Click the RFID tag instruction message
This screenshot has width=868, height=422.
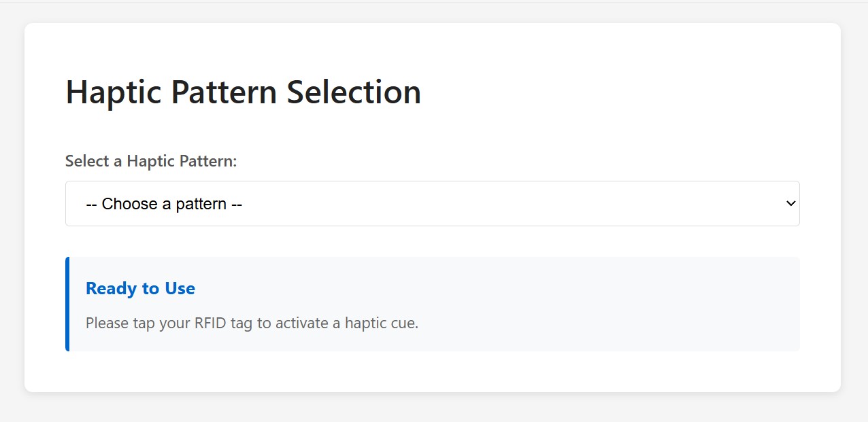252,323
